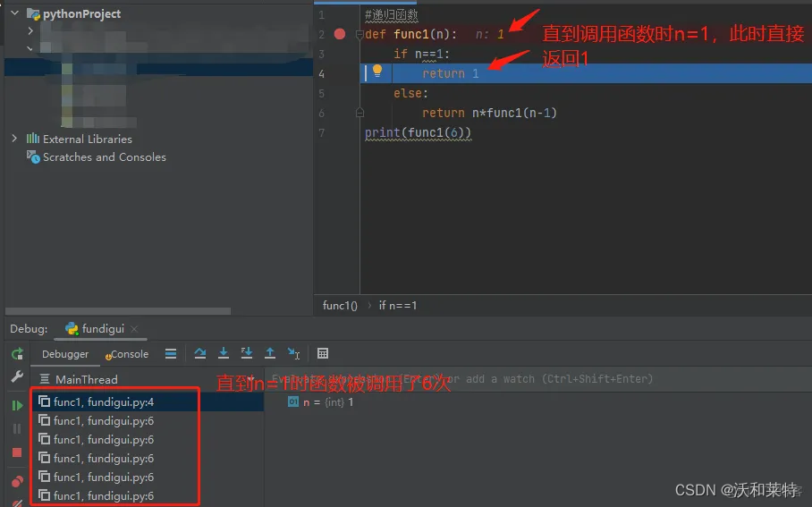The image size is (812, 507).
Task: Click line number 7 in gutter
Action: (322, 132)
